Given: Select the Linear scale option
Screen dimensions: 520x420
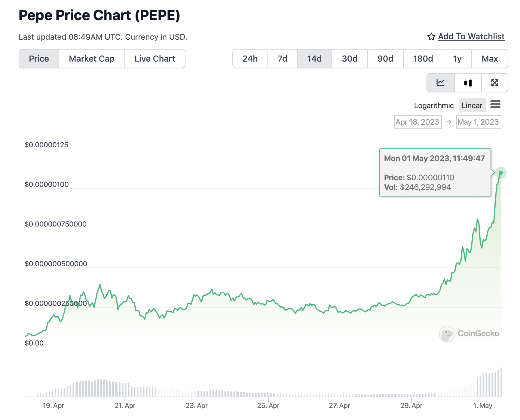Looking at the screenshot, I should click(x=472, y=105).
